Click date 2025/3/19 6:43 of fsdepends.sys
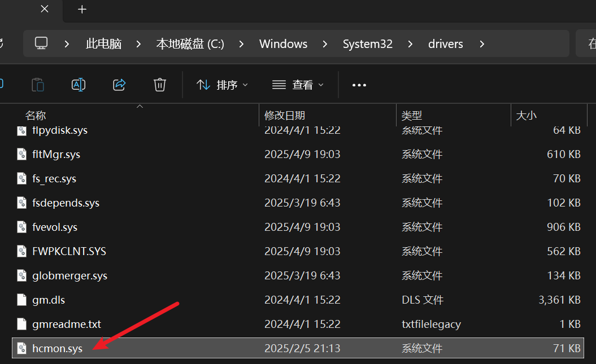This screenshot has width=596, height=364. click(302, 203)
